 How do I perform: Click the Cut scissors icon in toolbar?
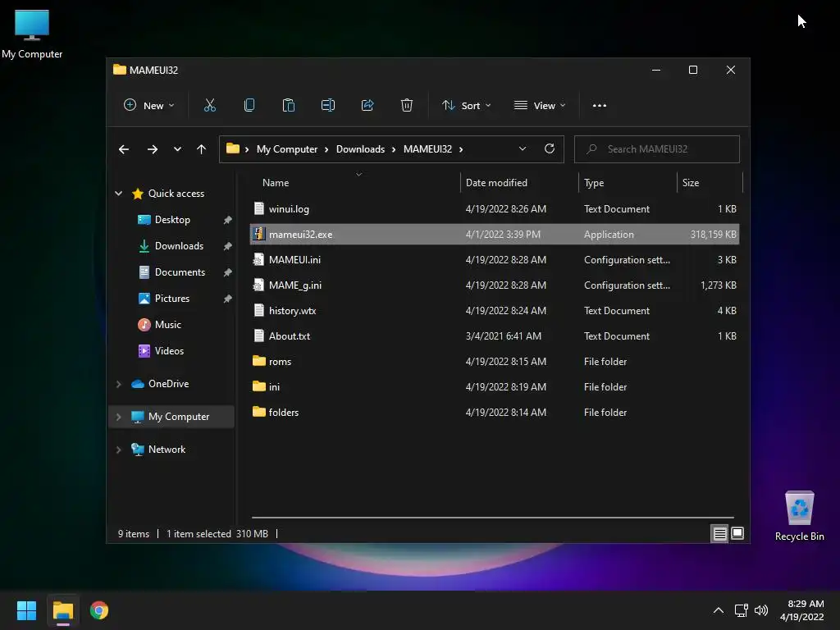tap(209, 106)
